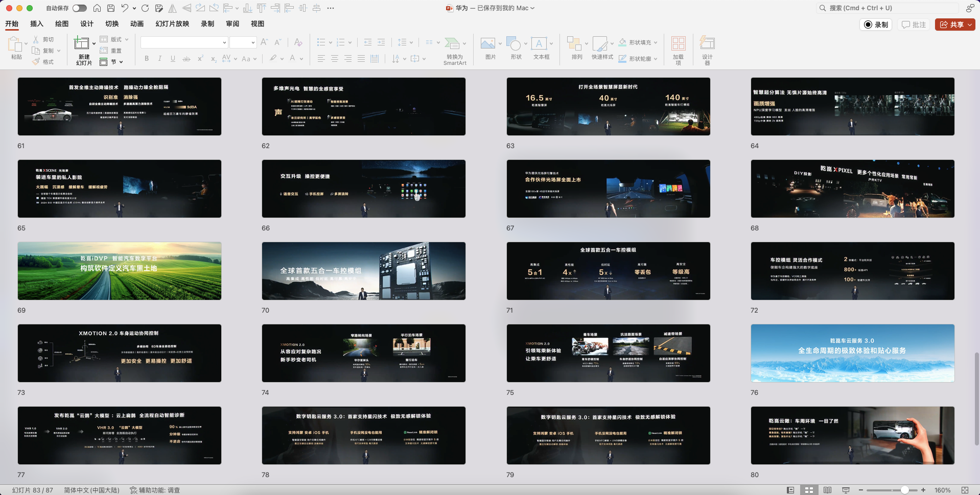This screenshot has height=495, width=980.
Task: Toggle subscript formatting
Action: [214, 59]
